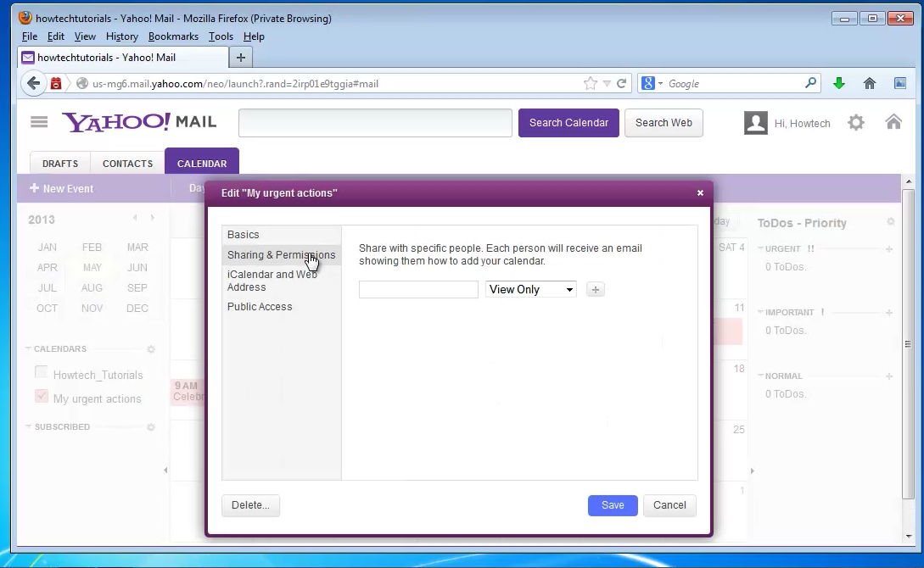The height and width of the screenshot is (568, 924).
Task: Go to previous year with left arrow
Action: coord(135,218)
